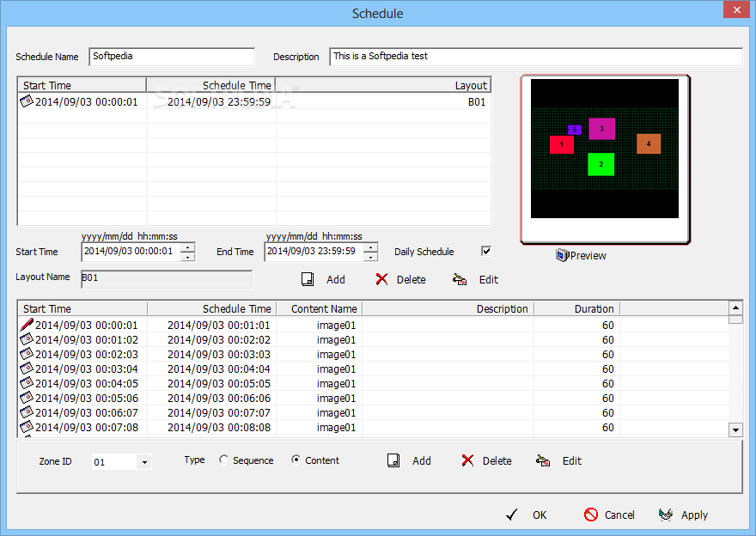
Task: Click the OK checkmark icon
Action: point(511,515)
